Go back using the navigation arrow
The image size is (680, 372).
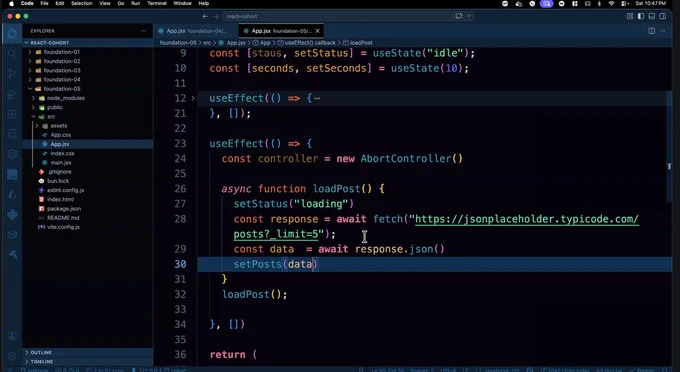pos(205,16)
